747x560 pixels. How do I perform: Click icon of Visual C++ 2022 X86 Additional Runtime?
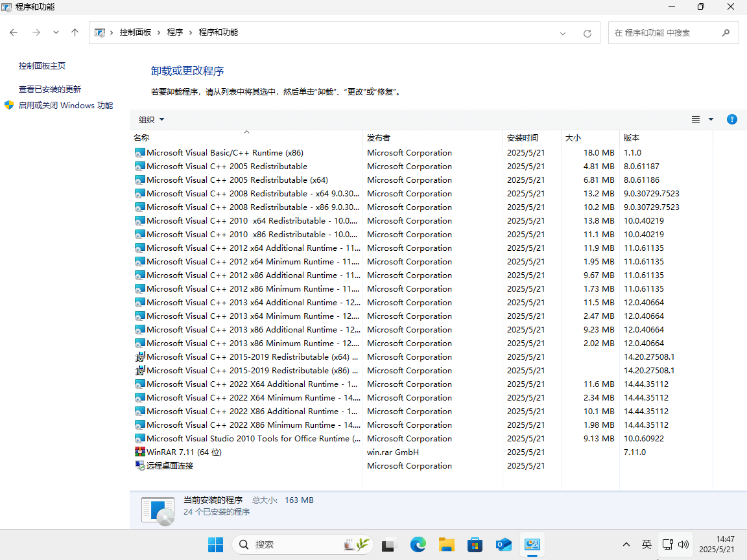click(139, 412)
